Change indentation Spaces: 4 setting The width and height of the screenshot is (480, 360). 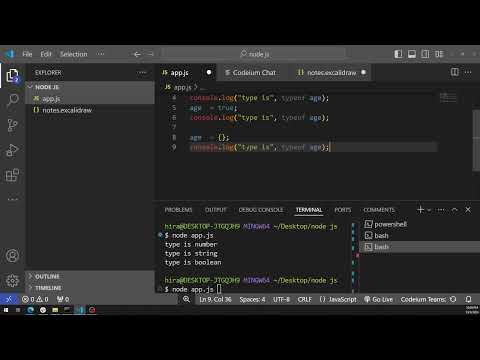click(x=252, y=299)
